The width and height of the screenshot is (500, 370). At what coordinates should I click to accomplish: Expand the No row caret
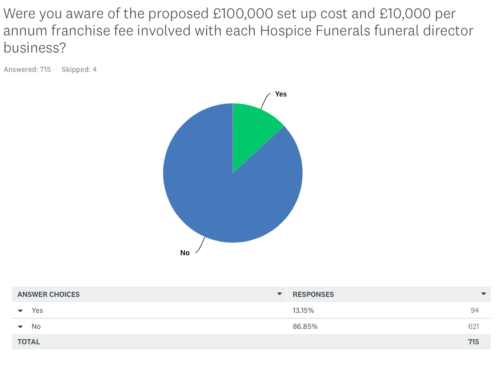[20, 327]
